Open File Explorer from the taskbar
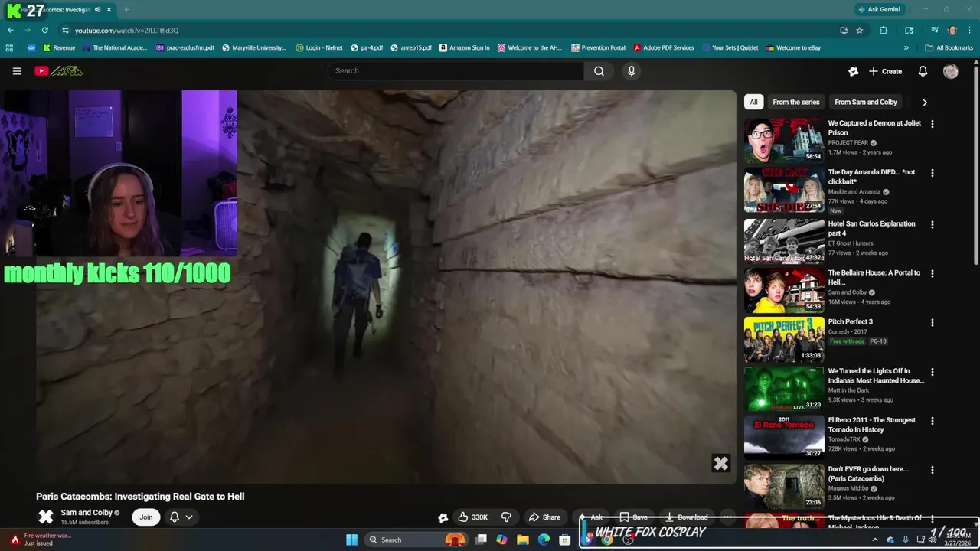This screenshot has width=980, height=551. pos(523,540)
